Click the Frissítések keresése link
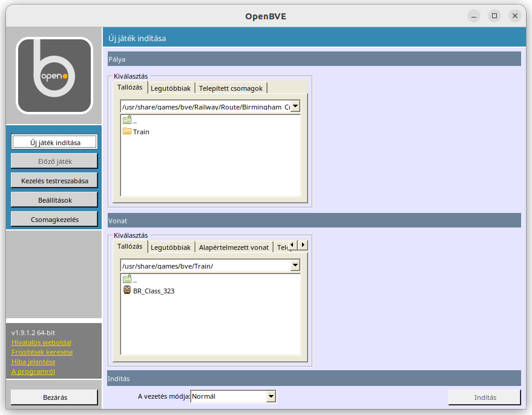 (x=42, y=352)
